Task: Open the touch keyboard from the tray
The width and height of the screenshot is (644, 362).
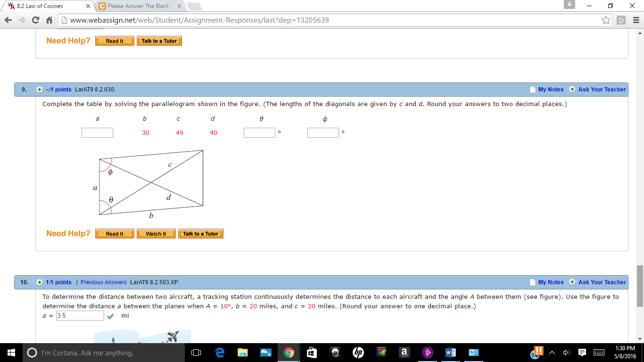Action: point(599,353)
